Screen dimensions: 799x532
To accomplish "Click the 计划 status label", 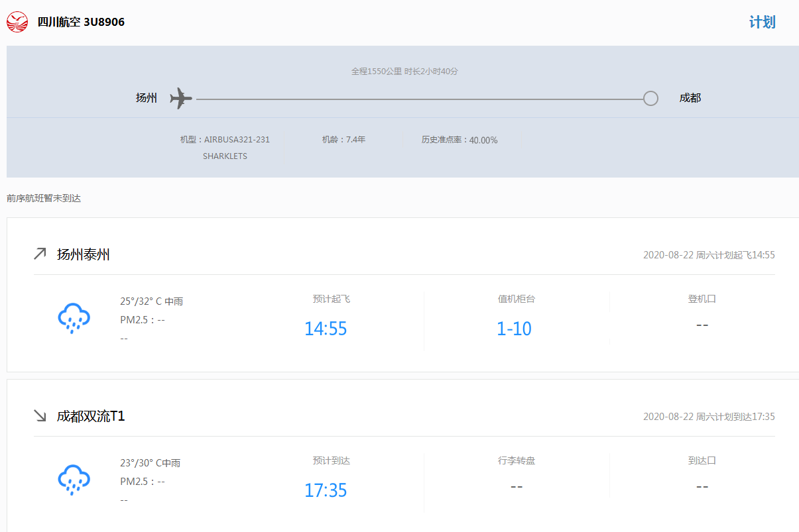I will (762, 22).
